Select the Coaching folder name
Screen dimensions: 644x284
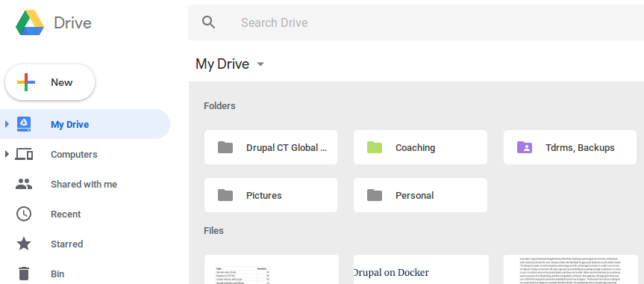click(x=415, y=148)
